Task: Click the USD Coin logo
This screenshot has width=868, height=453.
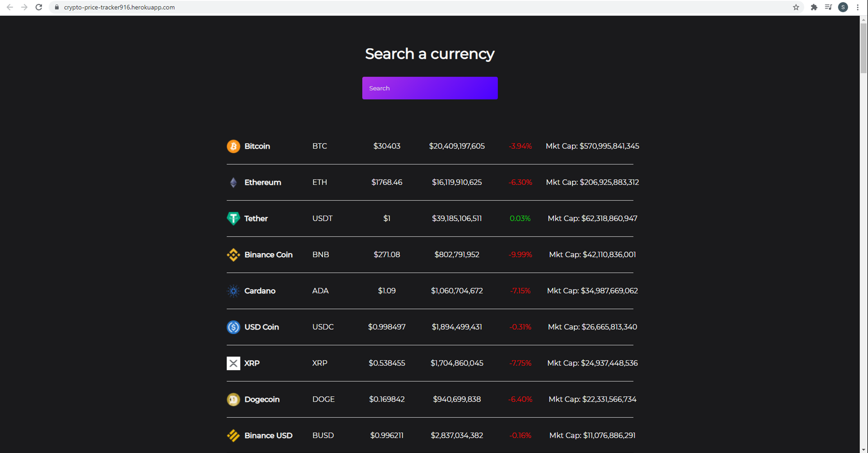Action: tap(233, 327)
